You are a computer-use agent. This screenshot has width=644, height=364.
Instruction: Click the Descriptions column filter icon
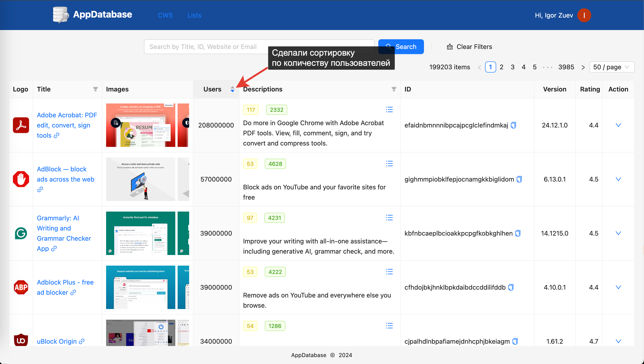point(394,89)
